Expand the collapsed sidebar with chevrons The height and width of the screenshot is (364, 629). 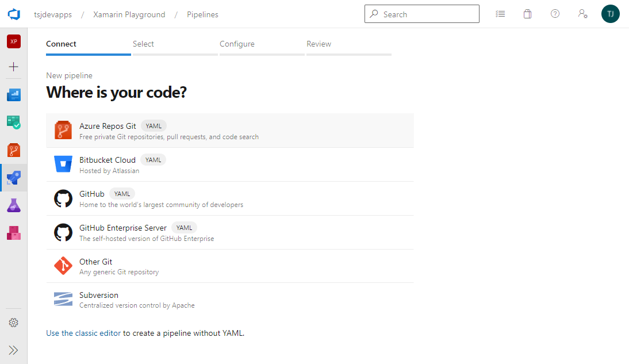click(14, 350)
